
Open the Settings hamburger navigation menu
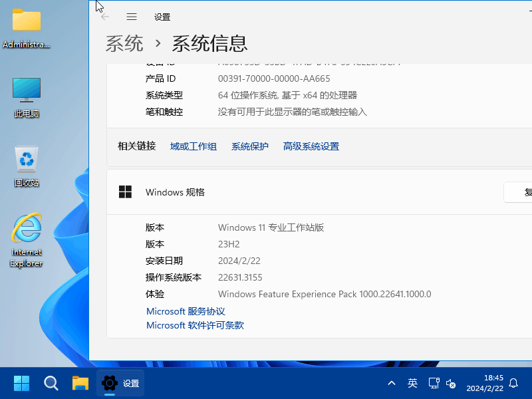[132, 17]
